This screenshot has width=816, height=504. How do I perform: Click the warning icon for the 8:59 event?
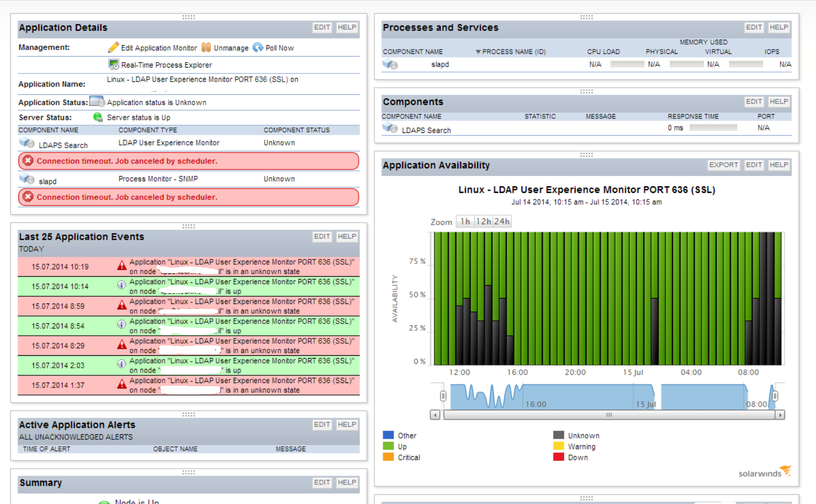point(122,305)
